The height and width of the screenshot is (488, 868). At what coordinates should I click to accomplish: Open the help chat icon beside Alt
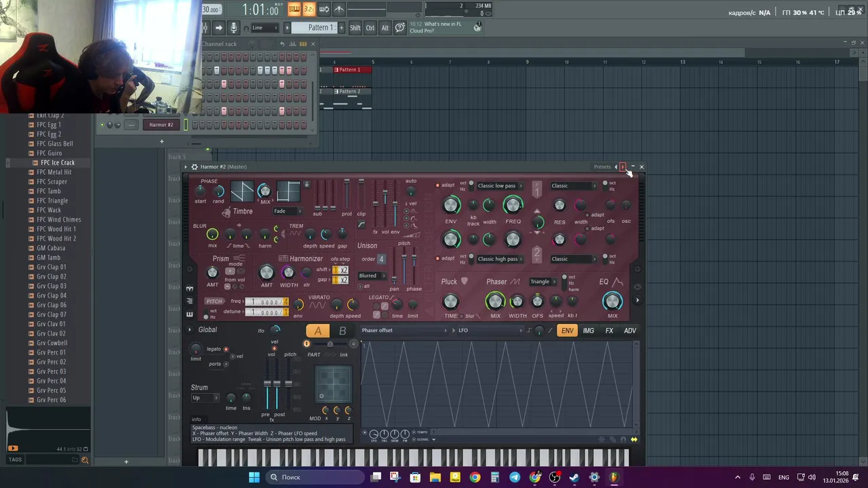(x=400, y=28)
